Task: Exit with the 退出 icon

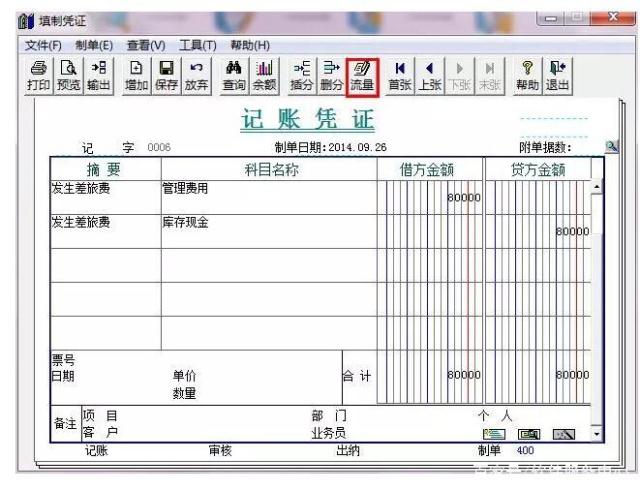Action: pos(557,76)
